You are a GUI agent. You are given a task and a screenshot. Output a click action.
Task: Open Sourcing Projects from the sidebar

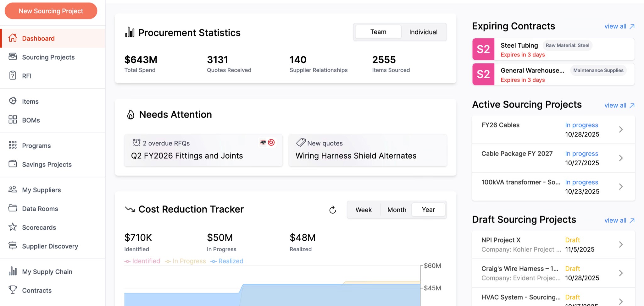[53, 57]
